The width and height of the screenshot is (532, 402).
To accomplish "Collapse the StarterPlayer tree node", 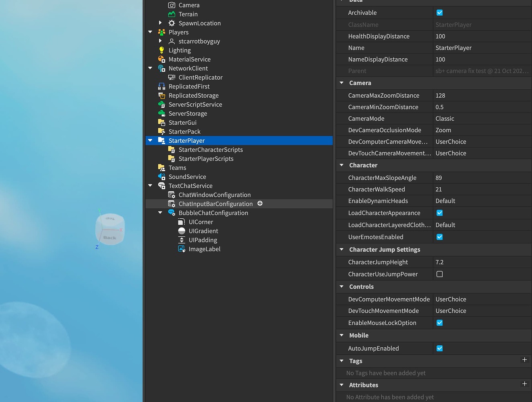I will [x=150, y=140].
